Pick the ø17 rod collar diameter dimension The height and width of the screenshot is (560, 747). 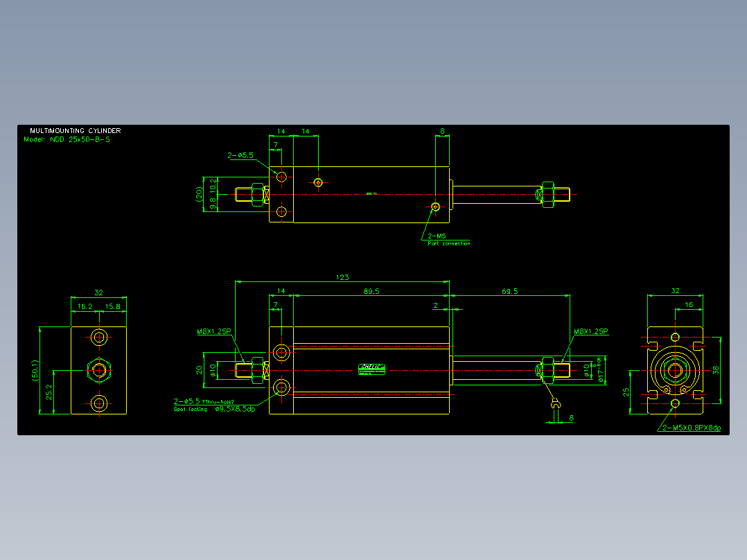pos(601,370)
